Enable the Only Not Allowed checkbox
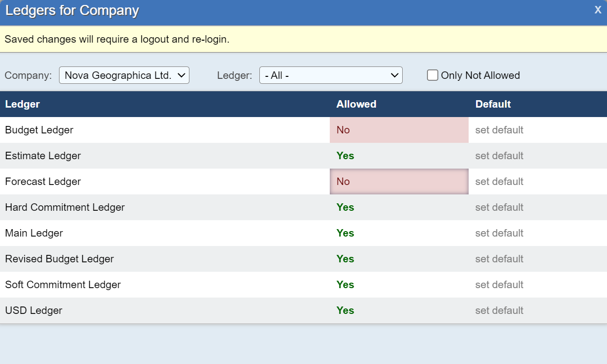 433,75
